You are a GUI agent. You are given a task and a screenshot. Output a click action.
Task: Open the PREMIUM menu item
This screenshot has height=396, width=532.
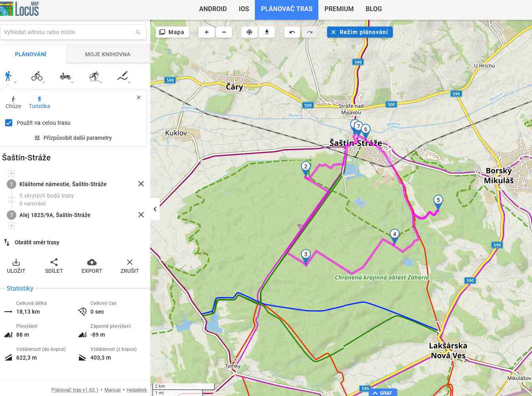[x=339, y=9]
